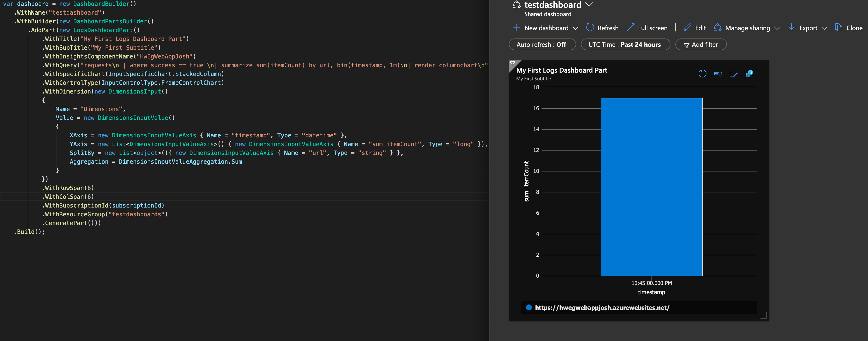Image resolution: width=868 pixels, height=341 pixels.
Task: Click the rename tile icon on logs part
Action: (x=718, y=74)
